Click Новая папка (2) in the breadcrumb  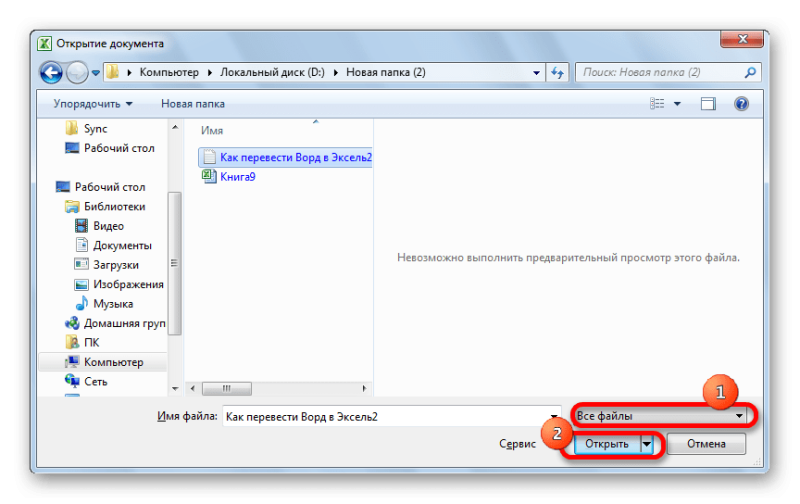tap(386, 72)
